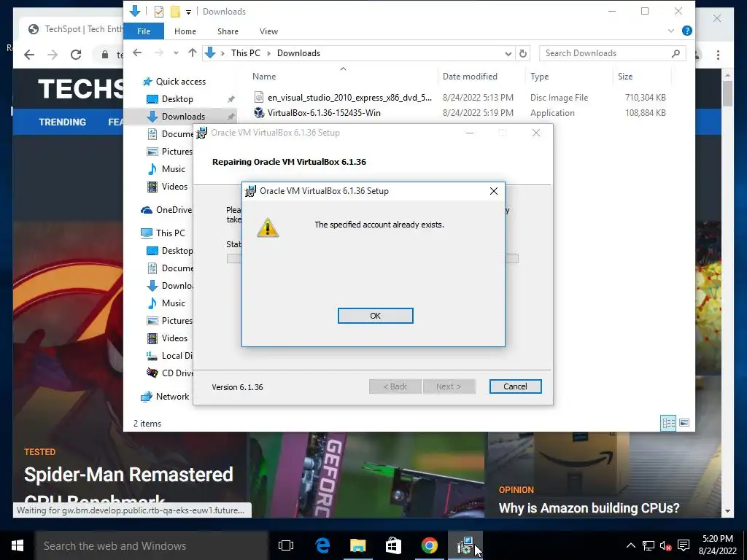Switch Explorer to details view icon

[668, 423]
